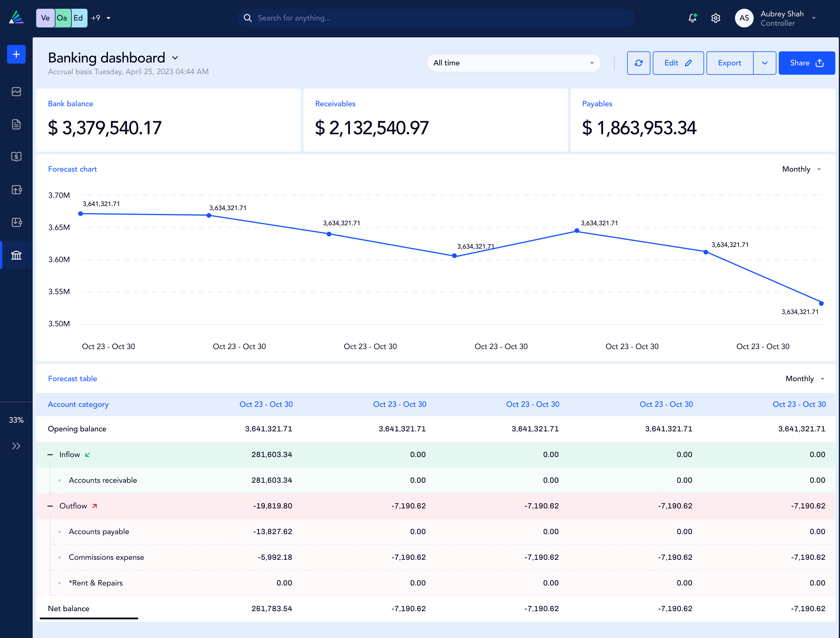Collapse the Outflow row

(50, 506)
